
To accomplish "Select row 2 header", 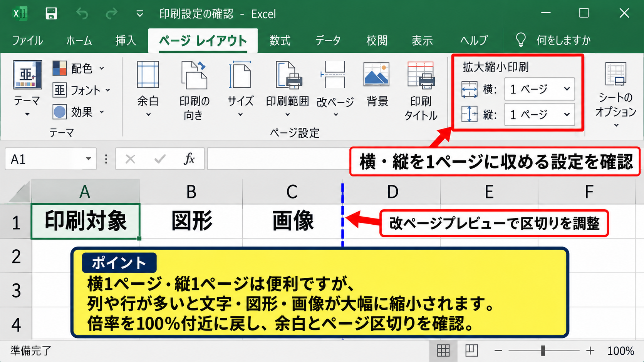I will click(x=16, y=256).
